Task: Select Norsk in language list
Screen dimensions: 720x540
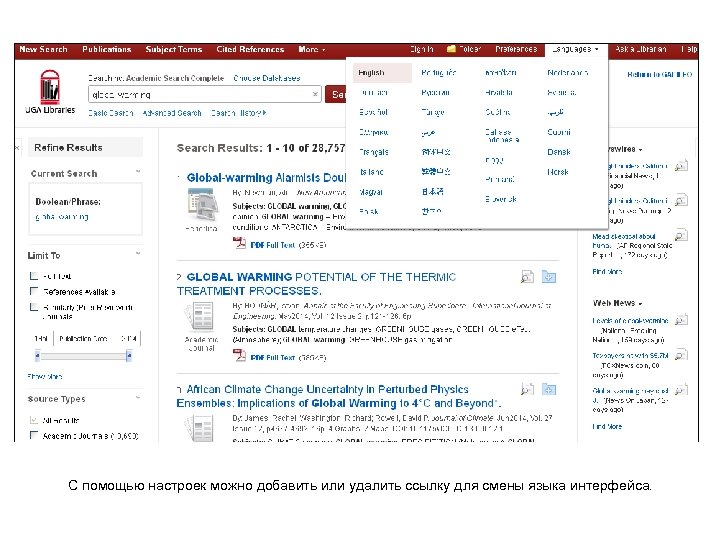Action: coord(557,172)
